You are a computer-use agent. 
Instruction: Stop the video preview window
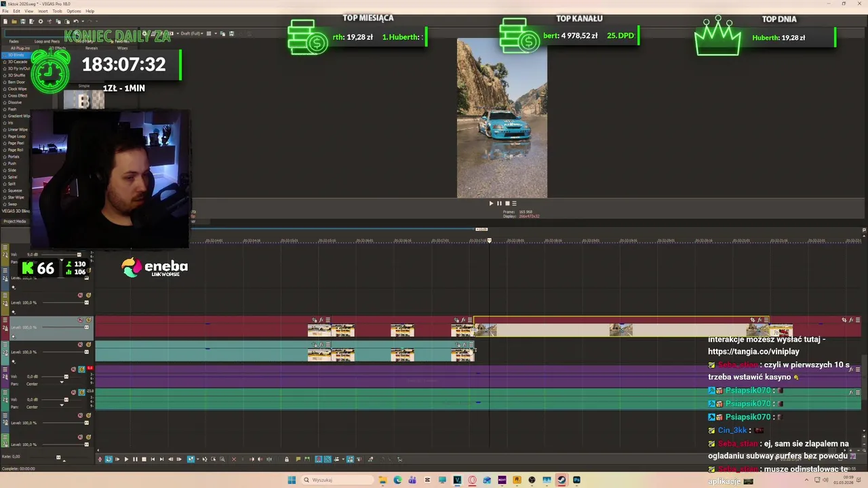pos(507,203)
